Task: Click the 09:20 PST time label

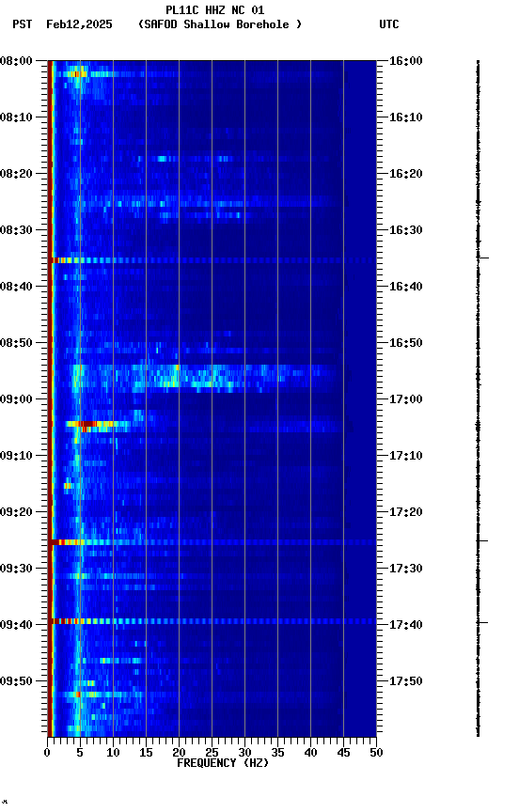Action: [x=16, y=513]
